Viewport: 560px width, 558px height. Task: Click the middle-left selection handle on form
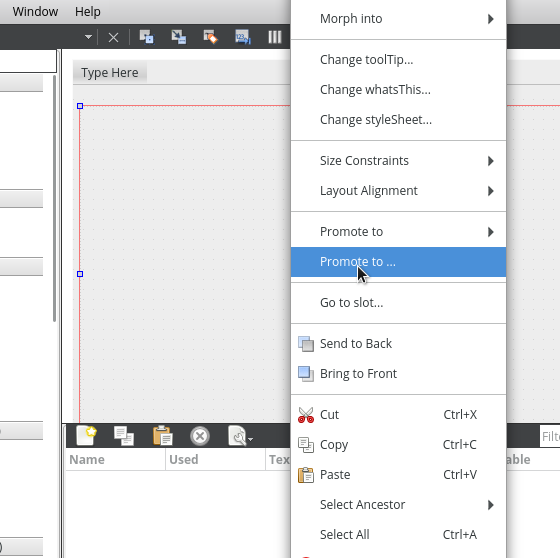(x=80, y=274)
